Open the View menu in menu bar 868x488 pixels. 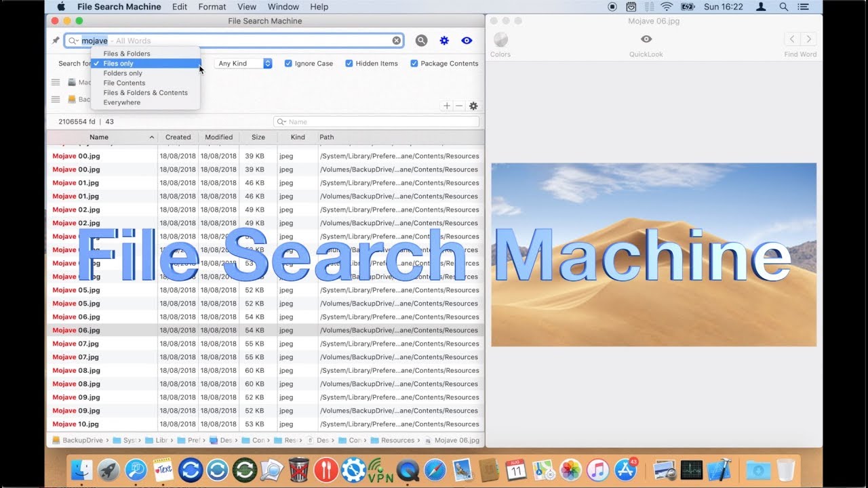[247, 7]
